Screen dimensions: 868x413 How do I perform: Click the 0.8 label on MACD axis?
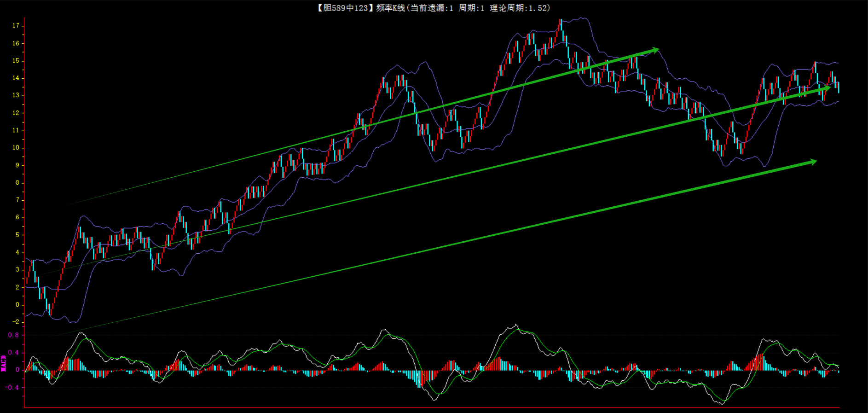point(14,335)
